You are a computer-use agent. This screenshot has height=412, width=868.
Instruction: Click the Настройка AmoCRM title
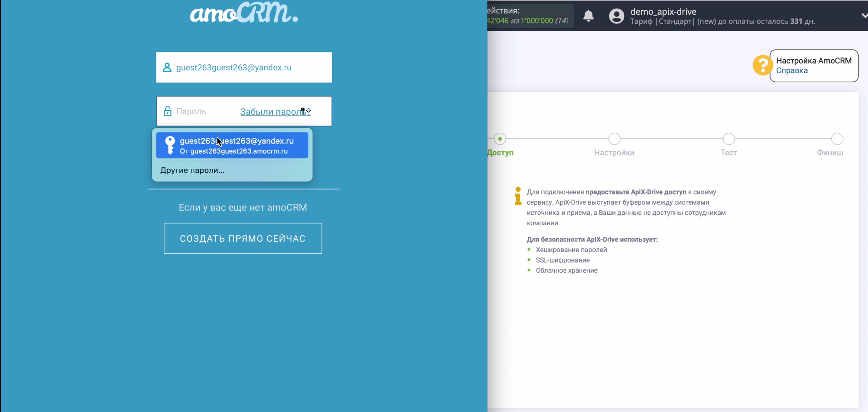(x=814, y=61)
